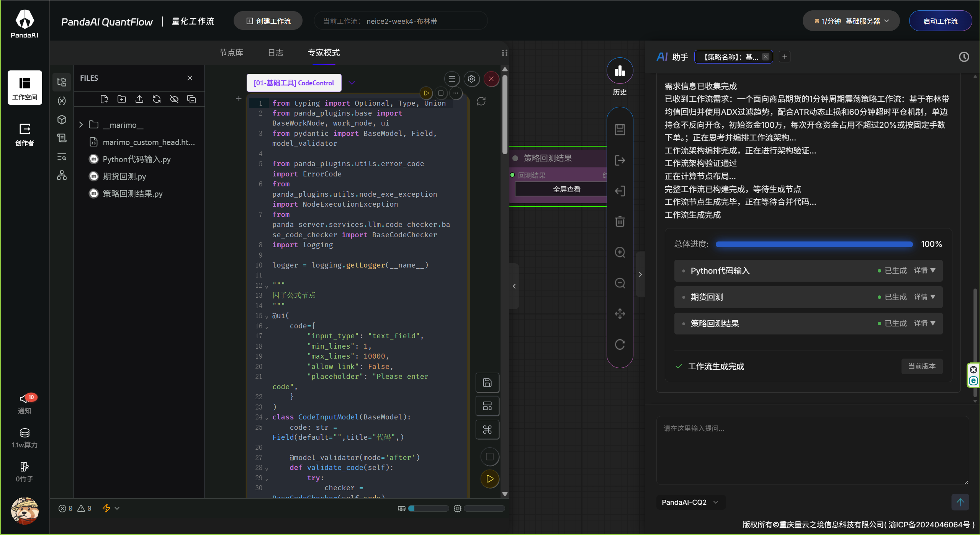Refresh the FILES list
This screenshot has width=980, height=535.
point(157,99)
